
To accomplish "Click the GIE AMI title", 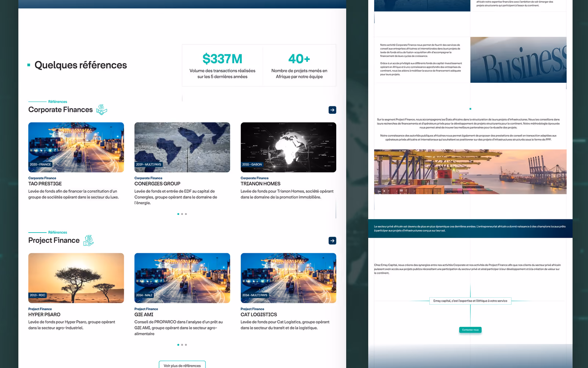I will click(144, 315).
